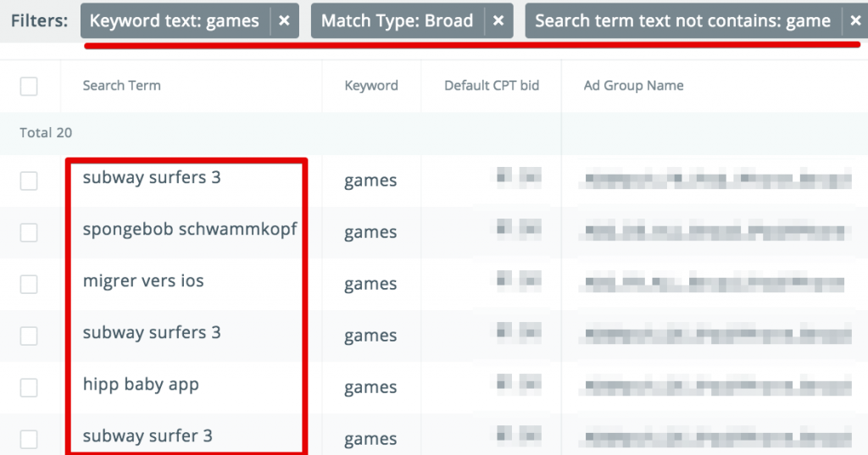The image size is (868, 455).
Task: Tick the select-all checkbox in the table header
Action: 29,86
